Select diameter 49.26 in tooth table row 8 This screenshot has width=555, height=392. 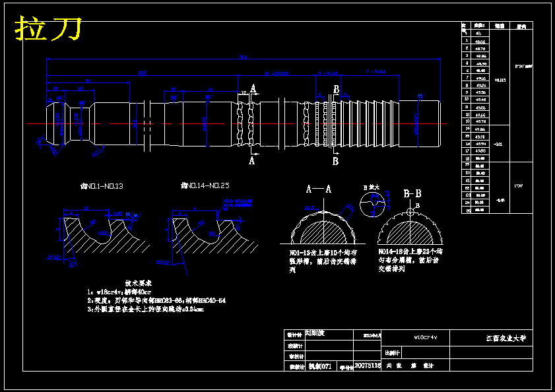(480, 85)
